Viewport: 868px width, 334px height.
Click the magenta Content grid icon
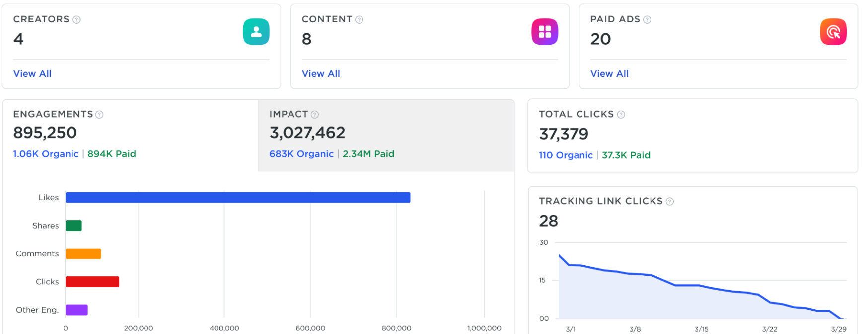pyautogui.click(x=544, y=32)
